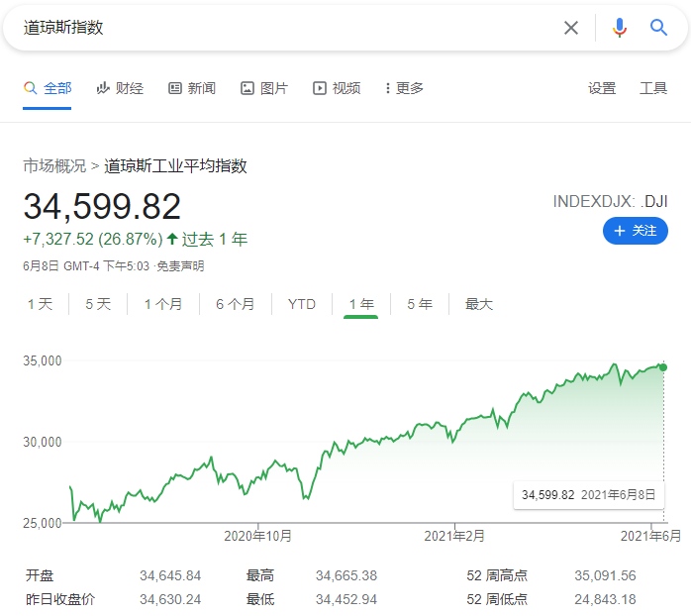Start voice search with the microphone icon
The height and width of the screenshot is (616, 691).
(x=619, y=28)
